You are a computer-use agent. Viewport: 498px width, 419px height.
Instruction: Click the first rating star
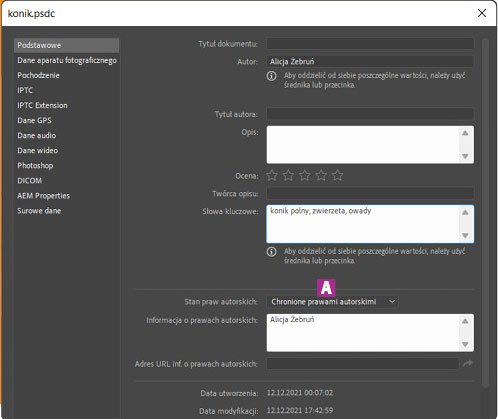(272, 175)
